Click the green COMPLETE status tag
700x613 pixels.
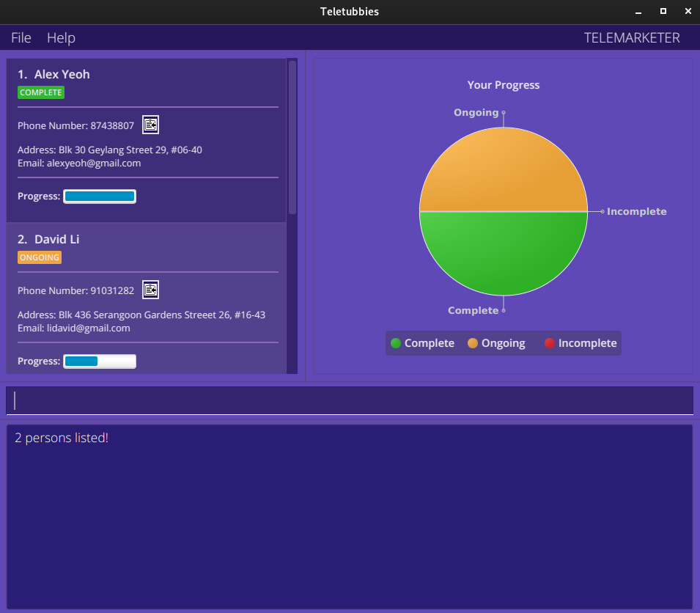[x=41, y=92]
